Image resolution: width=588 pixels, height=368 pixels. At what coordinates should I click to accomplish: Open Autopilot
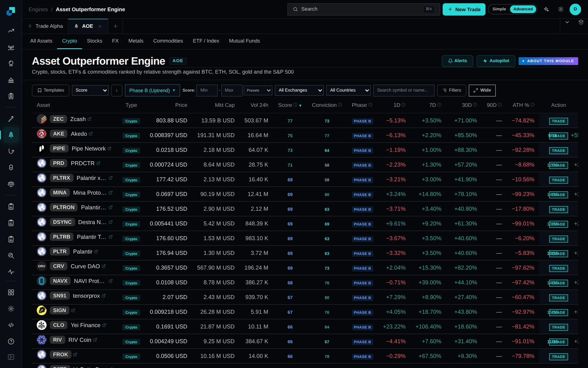click(x=496, y=61)
